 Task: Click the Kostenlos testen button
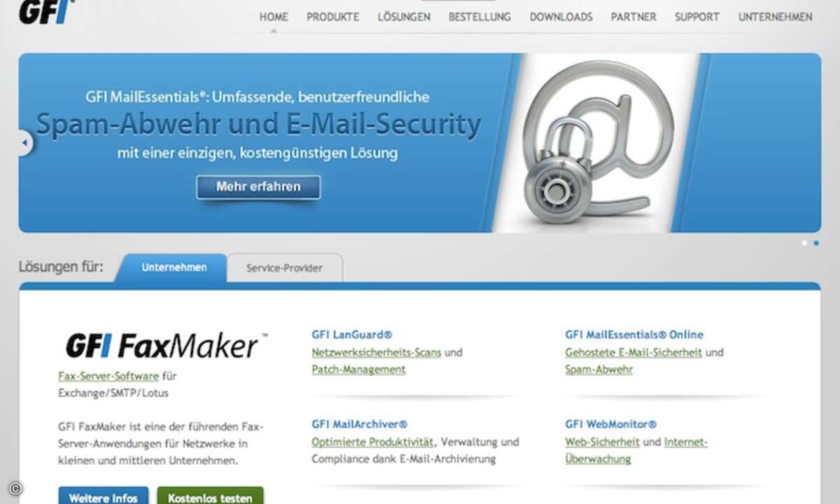pyautogui.click(x=211, y=496)
